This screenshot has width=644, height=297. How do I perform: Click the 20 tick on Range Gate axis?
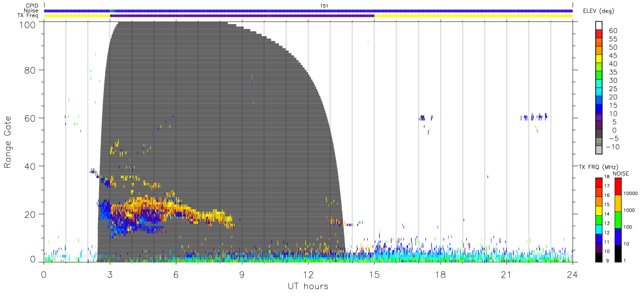coord(30,214)
